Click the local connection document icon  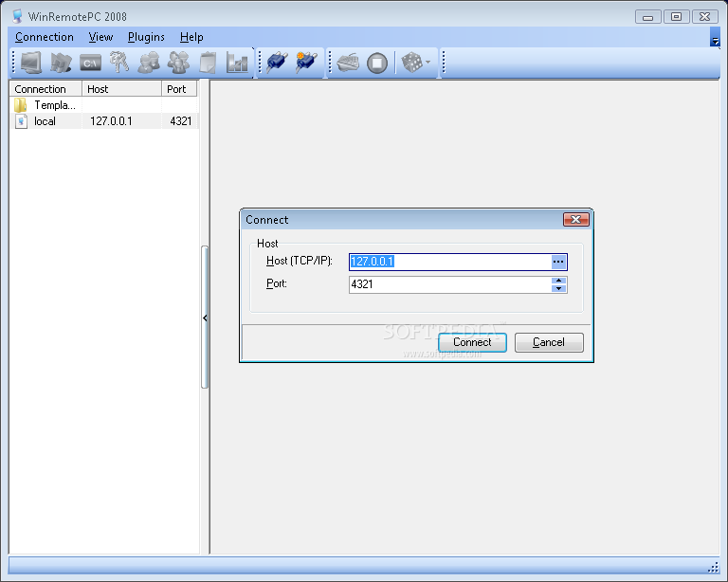[x=21, y=121]
